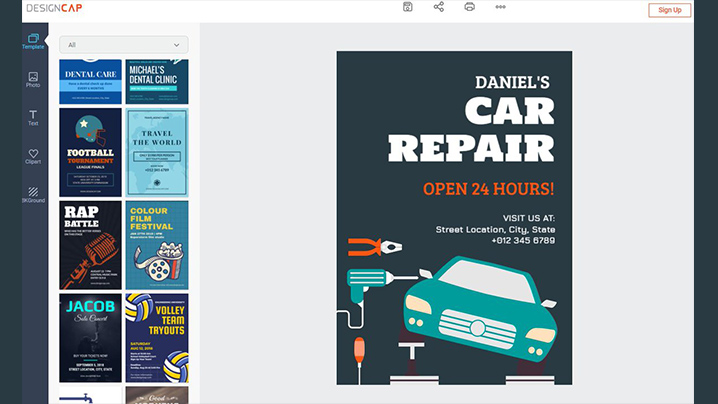The height and width of the screenshot is (404, 718).
Task: Open the Clipart panel in sidebar
Action: pos(33,156)
